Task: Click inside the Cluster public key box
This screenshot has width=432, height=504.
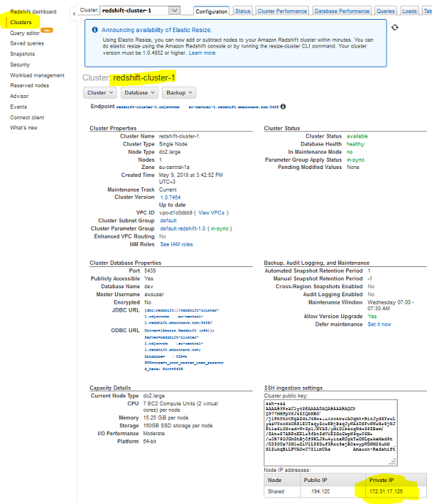Action: coord(330,432)
